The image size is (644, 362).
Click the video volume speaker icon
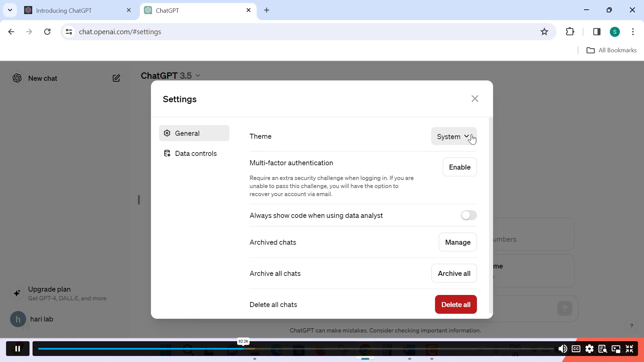coord(562,349)
